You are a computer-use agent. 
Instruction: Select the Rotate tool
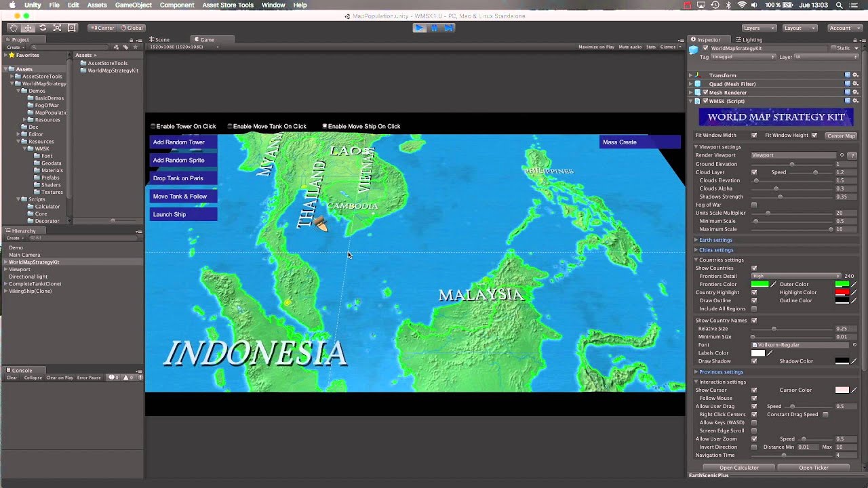point(42,28)
